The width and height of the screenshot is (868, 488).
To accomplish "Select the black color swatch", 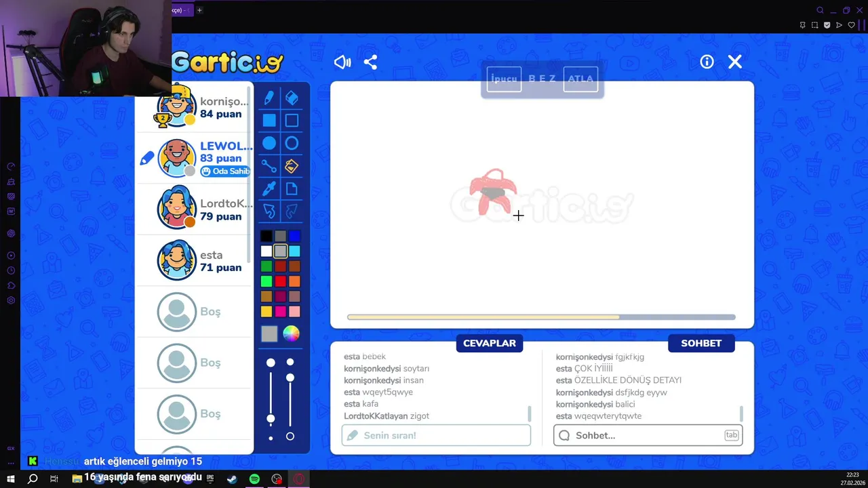I will [267, 236].
